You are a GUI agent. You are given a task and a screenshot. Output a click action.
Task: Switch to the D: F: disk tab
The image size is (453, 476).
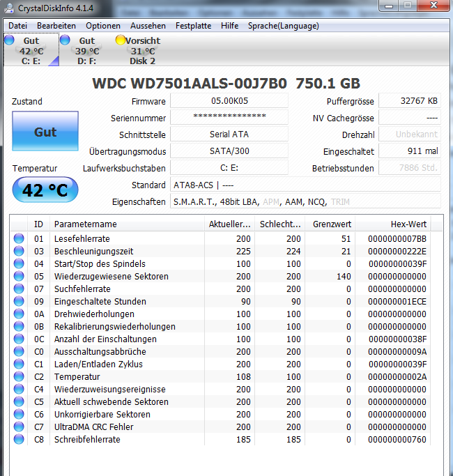(x=87, y=49)
